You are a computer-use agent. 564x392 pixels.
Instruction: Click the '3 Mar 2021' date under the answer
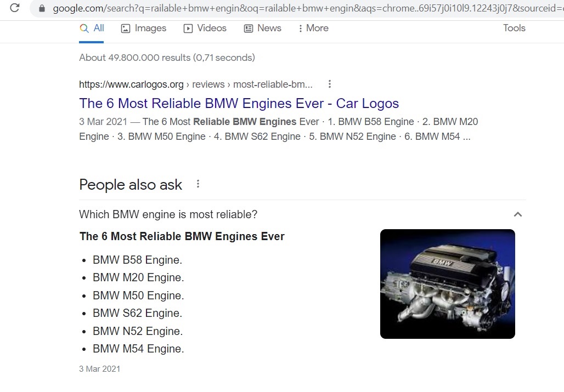click(100, 369)
